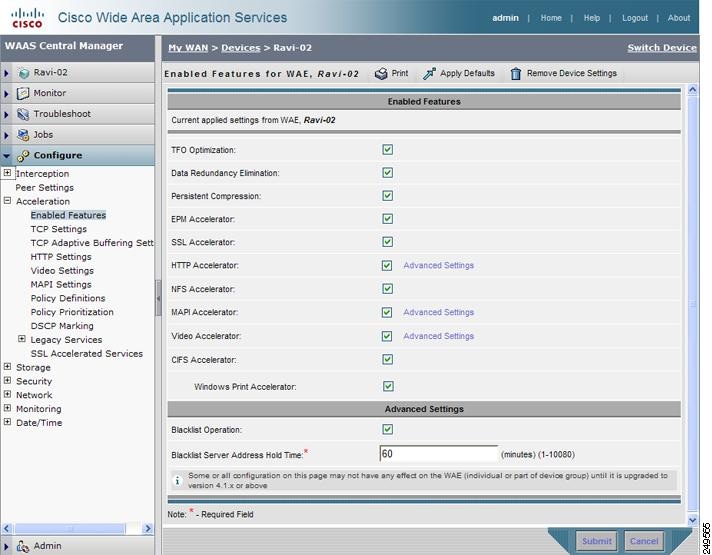Toggle MAPI Accelerator checkbox
Screen dimensions: 712x555
point(387,312)
